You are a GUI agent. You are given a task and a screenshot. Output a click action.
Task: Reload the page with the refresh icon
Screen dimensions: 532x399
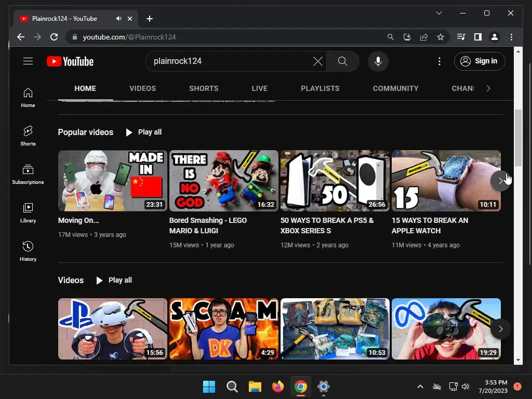point(54,37)
